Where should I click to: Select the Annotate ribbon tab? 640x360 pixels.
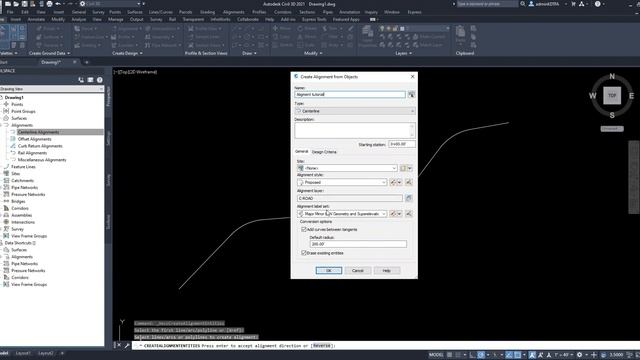tap(36, 19)
